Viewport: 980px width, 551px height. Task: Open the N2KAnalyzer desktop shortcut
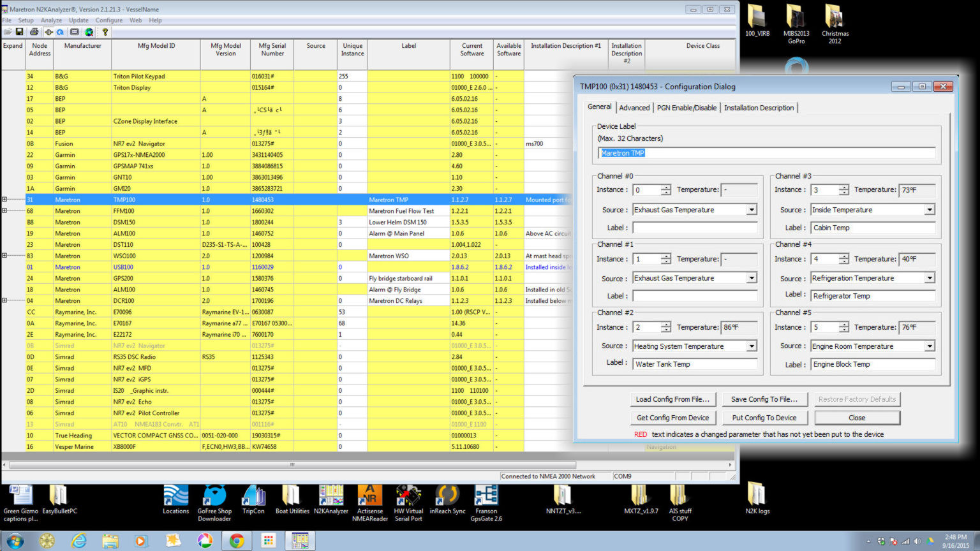tap(331, 499)
